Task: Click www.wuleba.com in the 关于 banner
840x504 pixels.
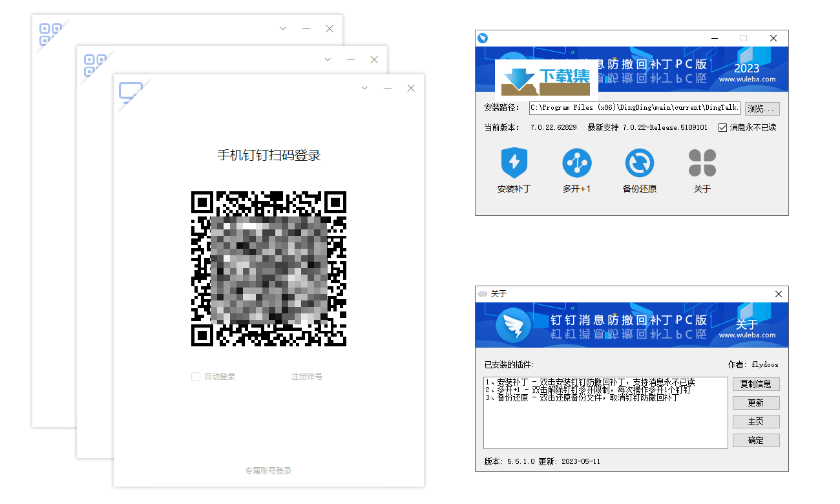Action: 747,335
